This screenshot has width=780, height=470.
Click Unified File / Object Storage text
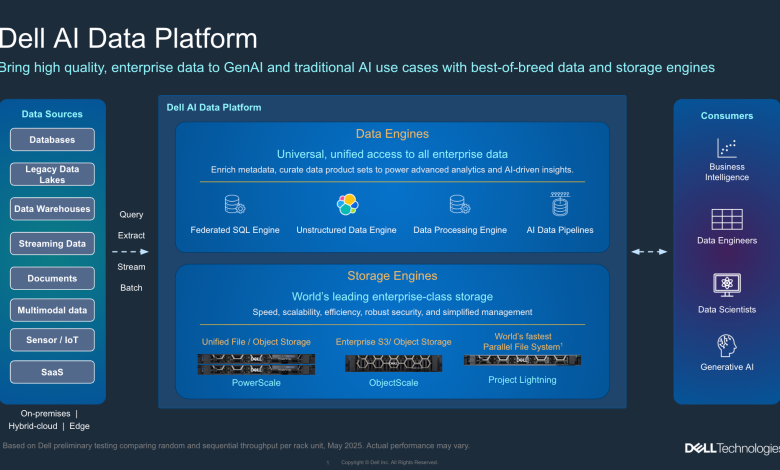pos(256,342)
